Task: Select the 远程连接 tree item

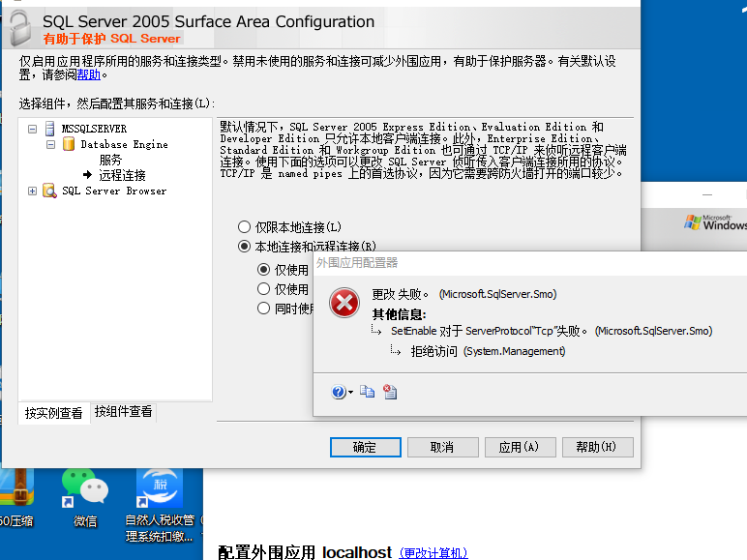Action: point(122,175)
